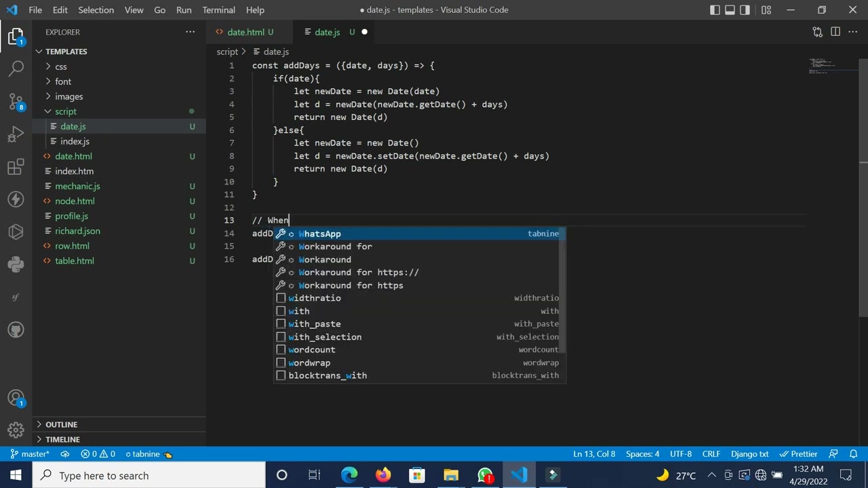Open the Source Control view
Viewport: 868px width, 488px height.
(x=16, y=101)
